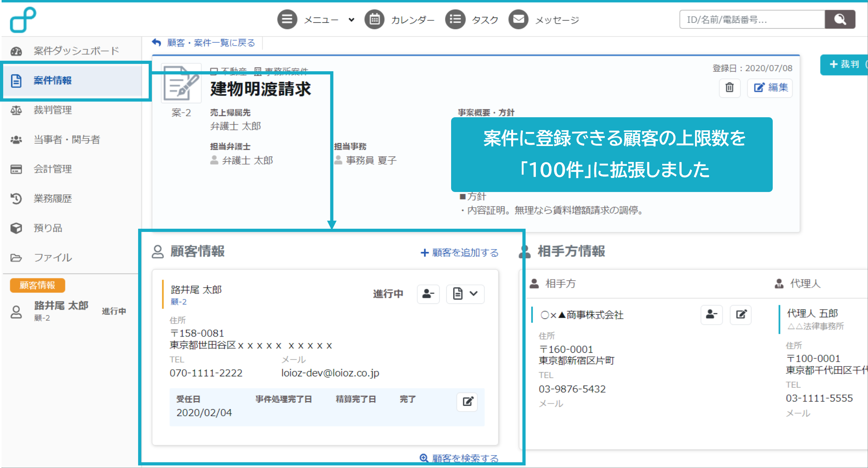This screenshot has width=868, height=468.
Task: Open the タスク list icon
Action: click(x=455, y=19)
